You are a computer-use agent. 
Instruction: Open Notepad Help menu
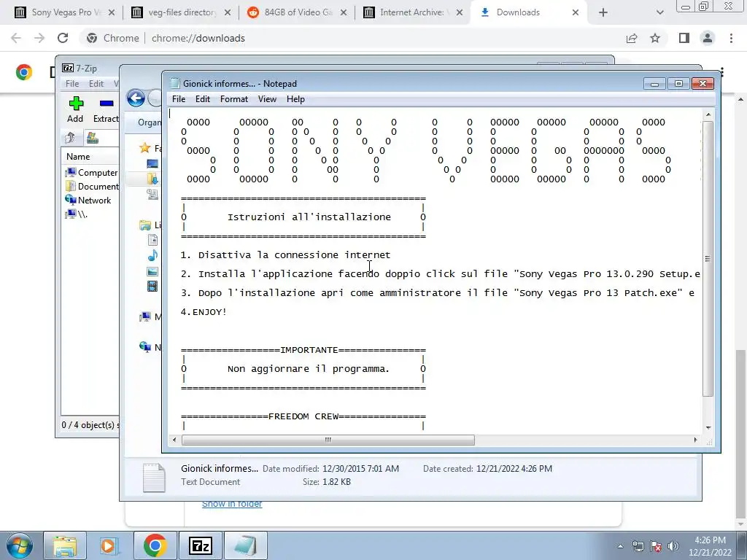coord(295,99)
